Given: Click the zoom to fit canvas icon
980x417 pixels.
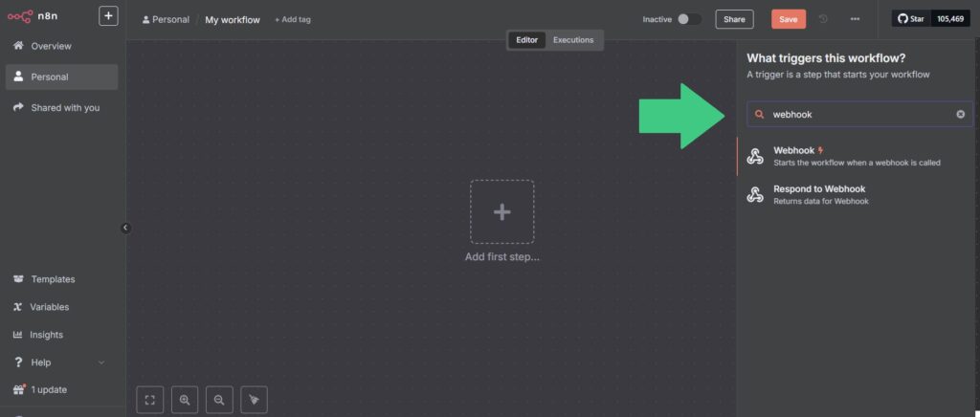Looking at the screenshot, I should coord(150,400).
